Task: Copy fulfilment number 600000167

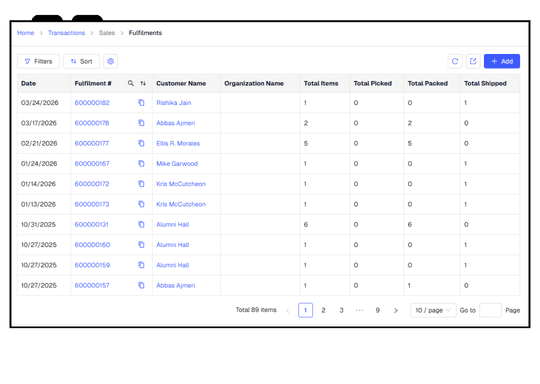Action: coord(141,164)
